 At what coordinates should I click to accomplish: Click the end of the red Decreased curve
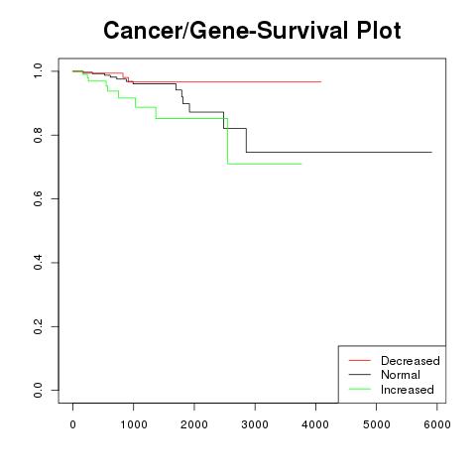coord(320,81)
